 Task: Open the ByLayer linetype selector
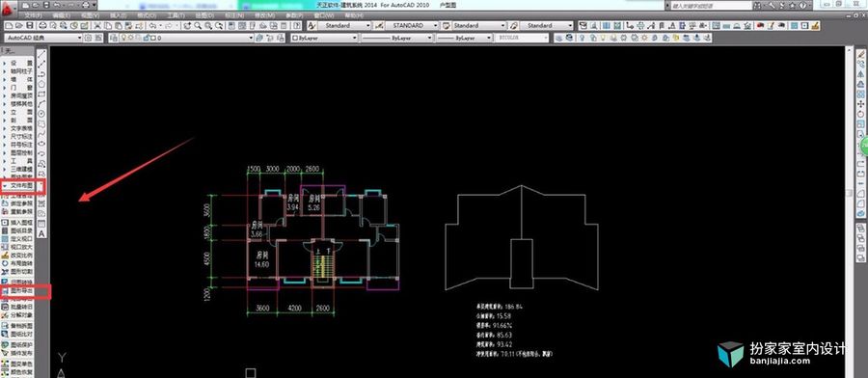397,38
